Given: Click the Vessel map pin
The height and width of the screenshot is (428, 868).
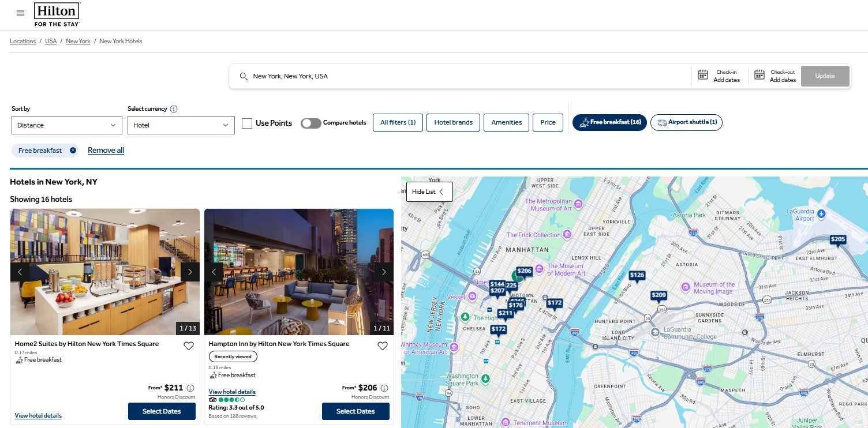Looking at the screenshot, I should point(472,296).
